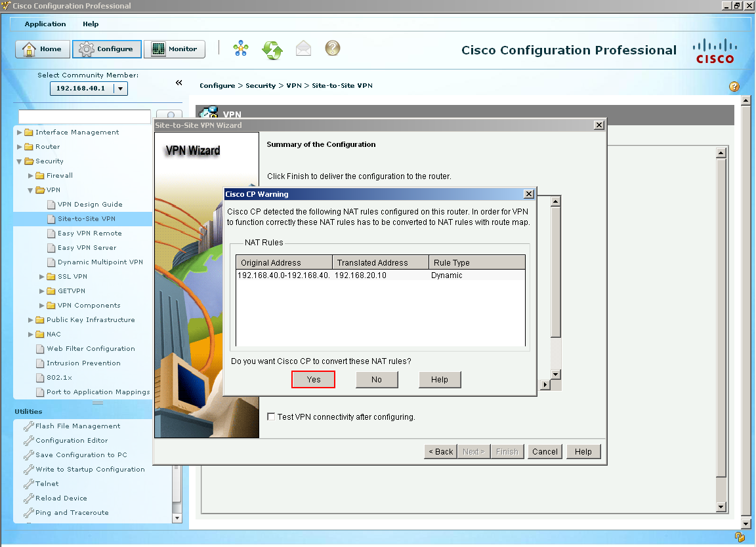
Task: Expand the SSL VPN folder
Action: click(41, 277)
